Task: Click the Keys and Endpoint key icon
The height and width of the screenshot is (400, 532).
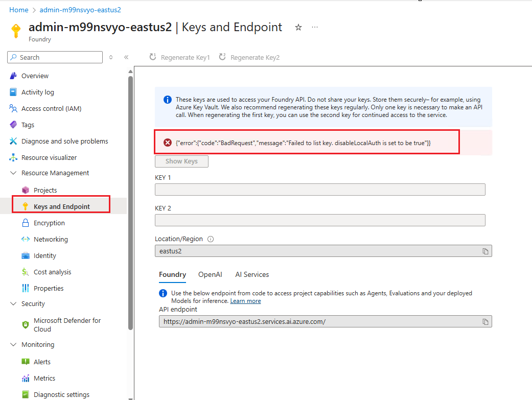Action: 26,206
